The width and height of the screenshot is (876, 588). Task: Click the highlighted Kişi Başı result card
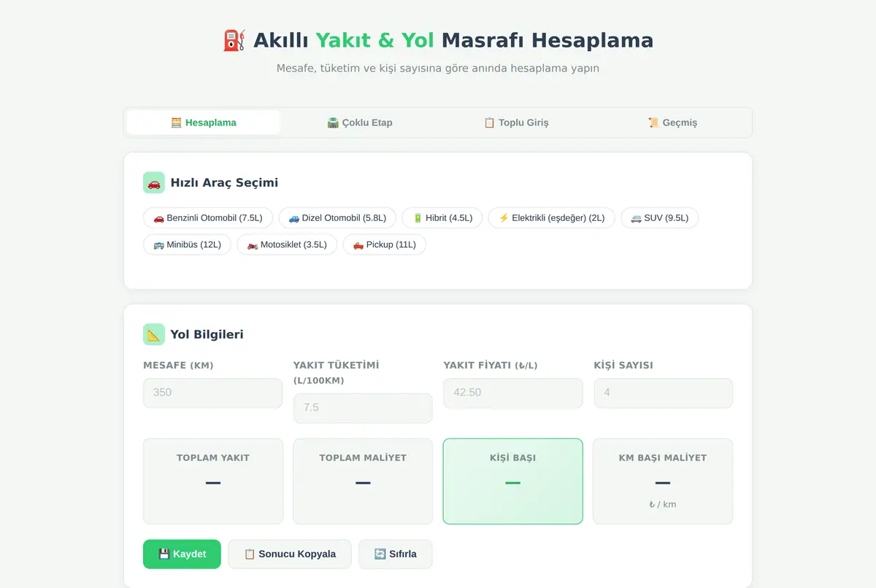pos(513,481)
